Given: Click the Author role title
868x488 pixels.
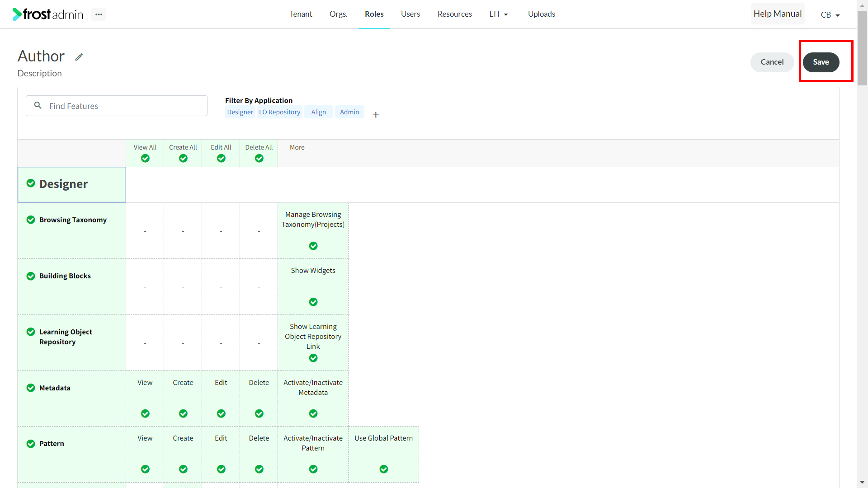Looking at the screenshot, I should pyautogui.click(x=41, y=56).
